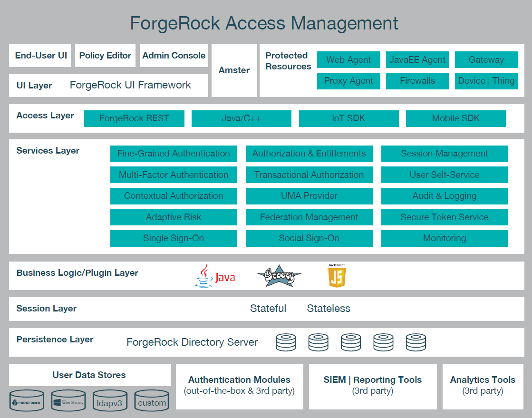
Task: Open the End-User UI box
Action: tap(41, 56)
